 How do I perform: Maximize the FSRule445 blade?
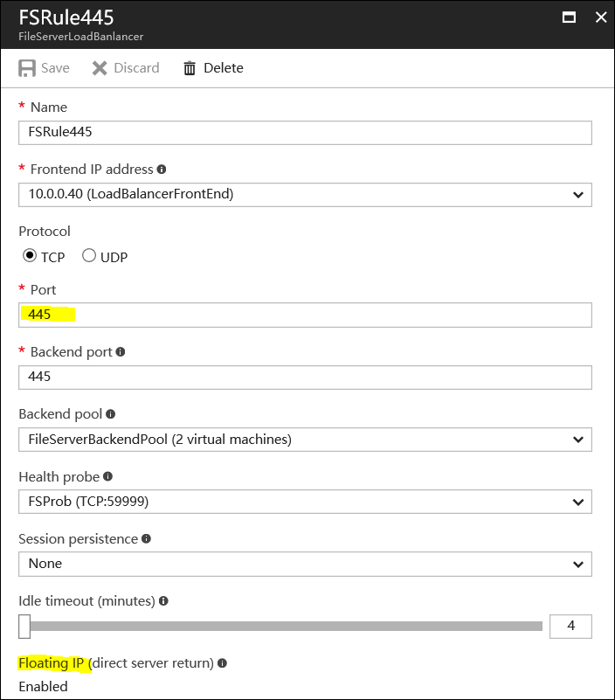click(569, 17)
